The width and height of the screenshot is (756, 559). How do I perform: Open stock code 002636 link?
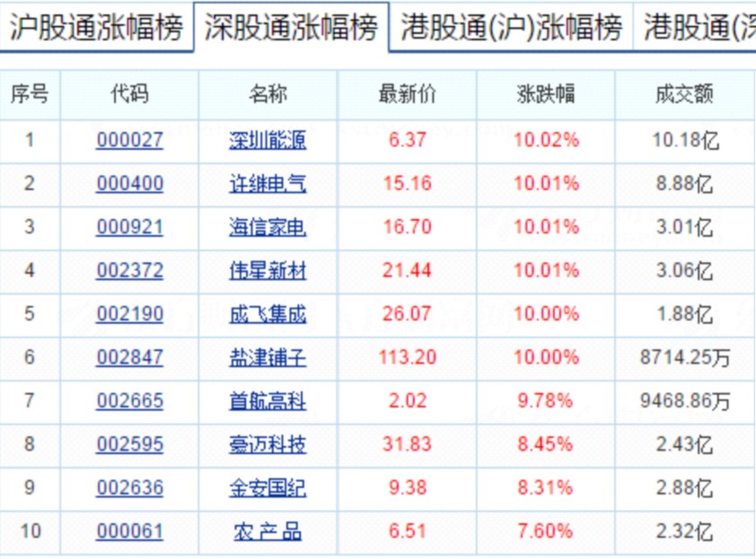pyautogui.click(x=130, y=488)
